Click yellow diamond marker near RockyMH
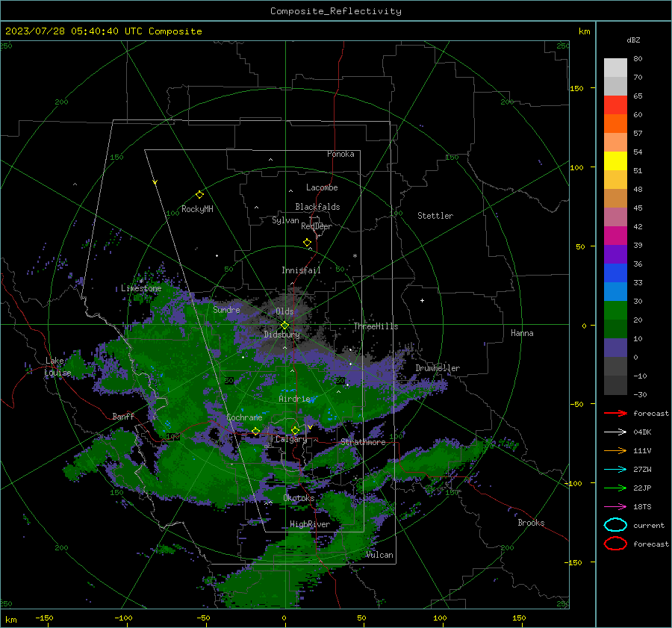Viewport: 672px width, 628px height. pyautogui.click(x=199, y=195)
